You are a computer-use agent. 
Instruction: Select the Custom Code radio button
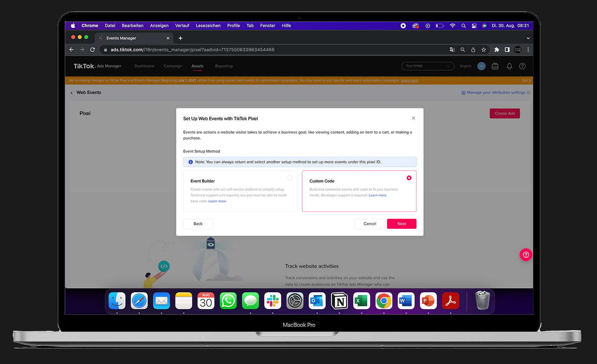[409, 178]
